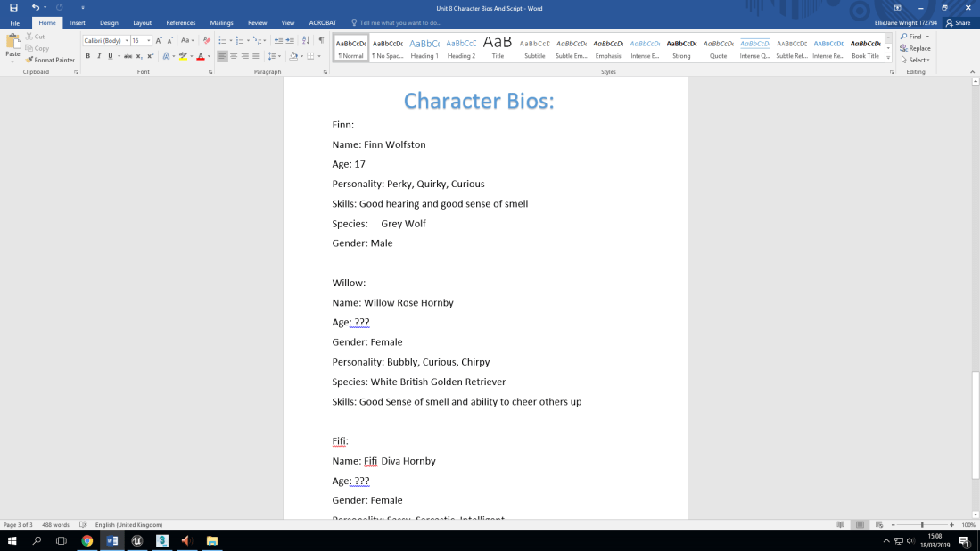Click the Increase Indent icon
This screenshot has height=551, width=980.
(290, 40)
